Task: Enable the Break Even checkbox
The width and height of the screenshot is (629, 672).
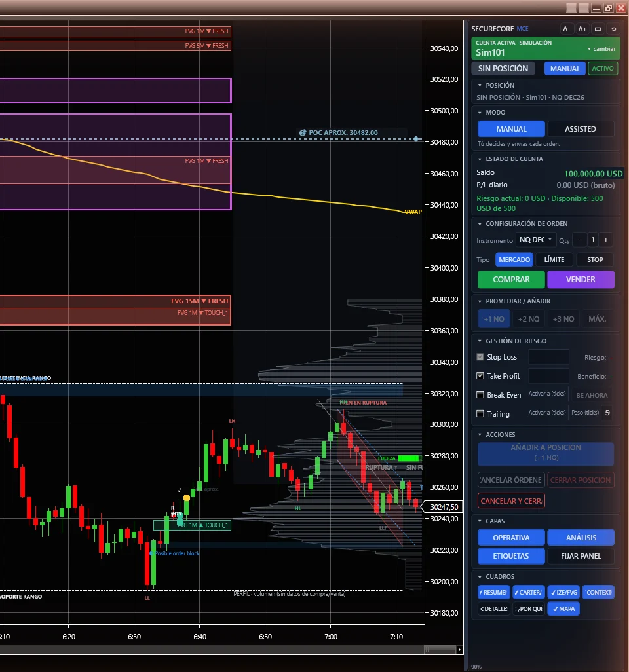Action: pos(480,395)
